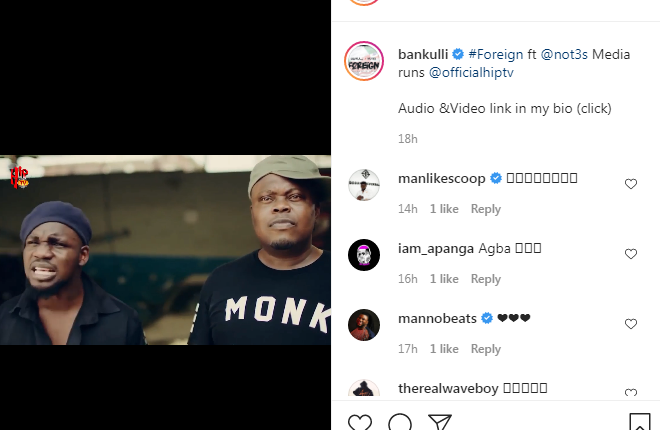
Task: Like the post with heart icon
Action: coord(360,423)
